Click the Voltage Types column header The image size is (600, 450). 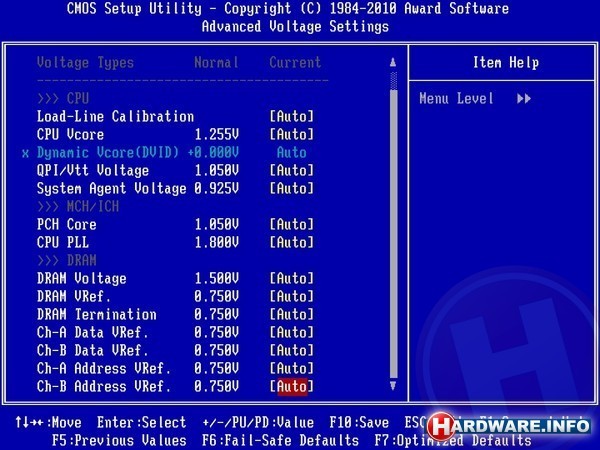[85, 62]
